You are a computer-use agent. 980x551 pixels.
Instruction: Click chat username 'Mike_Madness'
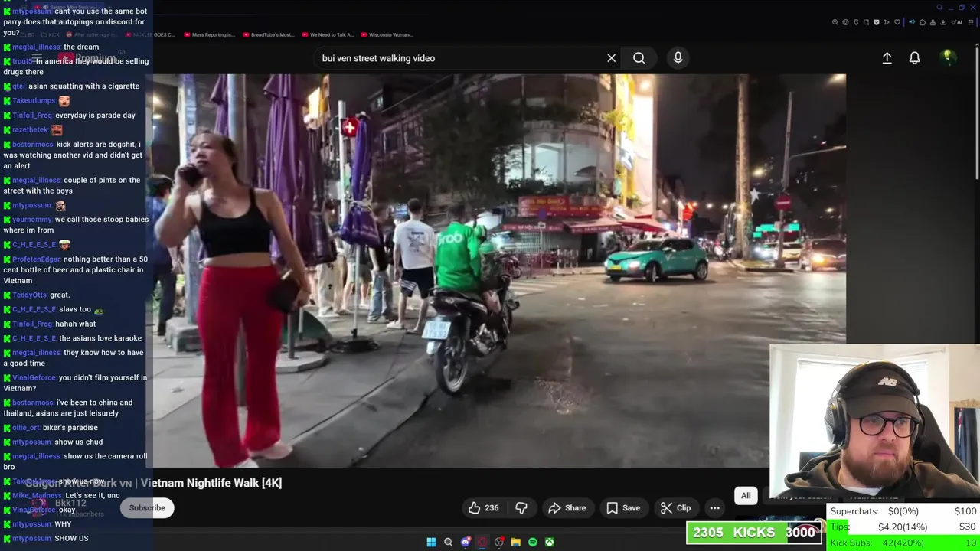coord(37,496)
